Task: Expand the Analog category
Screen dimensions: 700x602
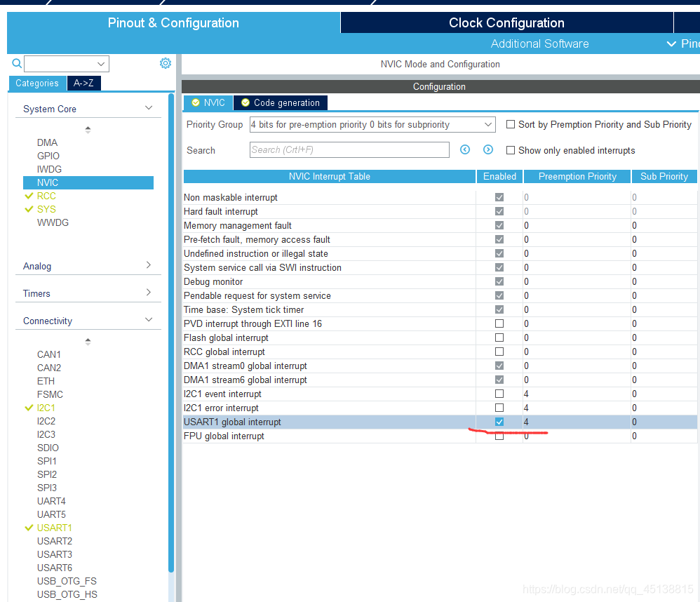Action: tap(149, 265)
